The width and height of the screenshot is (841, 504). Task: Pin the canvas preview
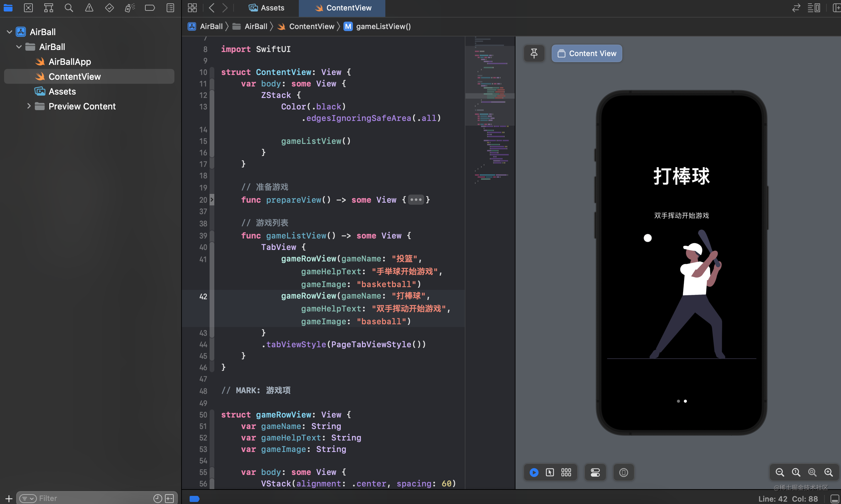[x=534, y=53]
